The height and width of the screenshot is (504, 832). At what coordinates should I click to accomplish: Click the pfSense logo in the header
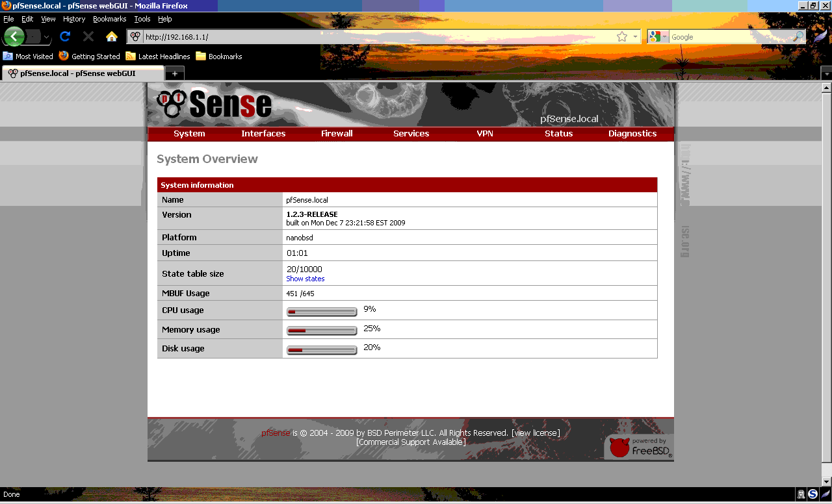point(214,104)
